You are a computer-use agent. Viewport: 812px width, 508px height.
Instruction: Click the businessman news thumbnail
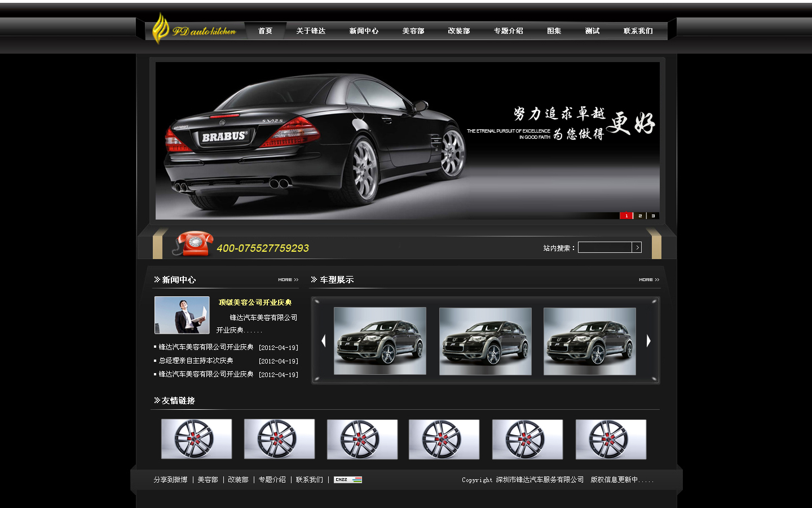[x=182, y=315]
